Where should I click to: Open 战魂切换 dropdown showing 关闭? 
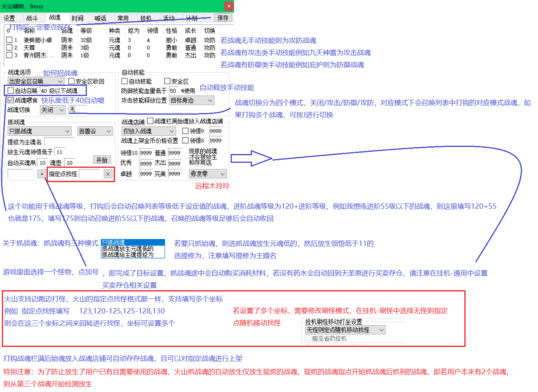pyautogui.click(x=53, y=110)
